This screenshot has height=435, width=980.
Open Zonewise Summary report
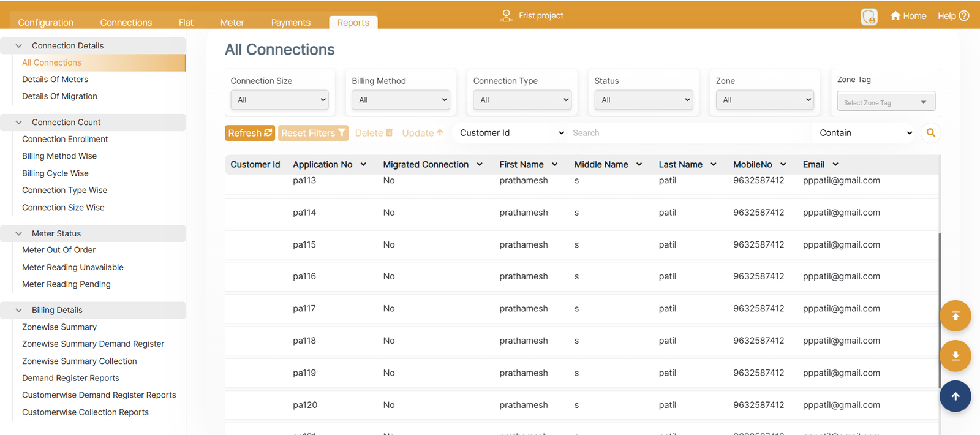point(59,327)
